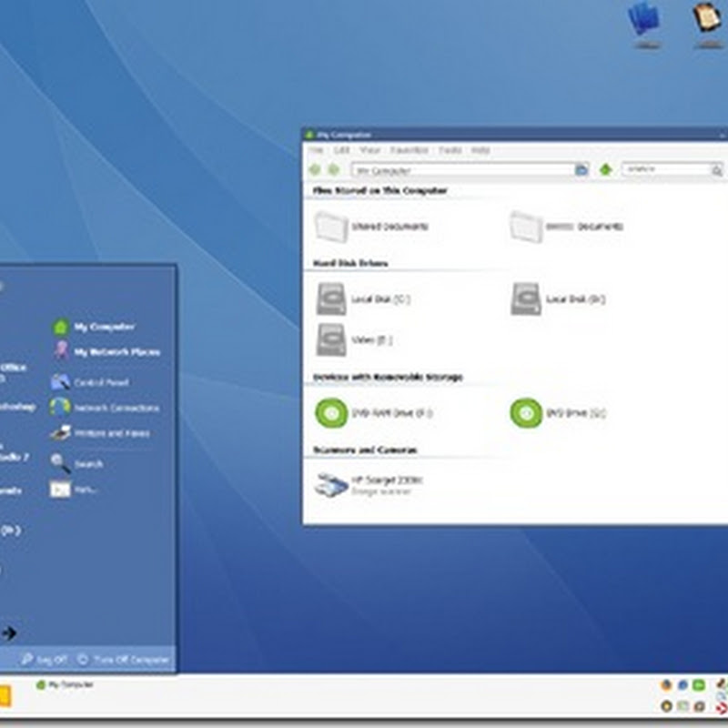Launch Search from the Start menu
This screenshot has height=728, width=728.
point(77,463)
